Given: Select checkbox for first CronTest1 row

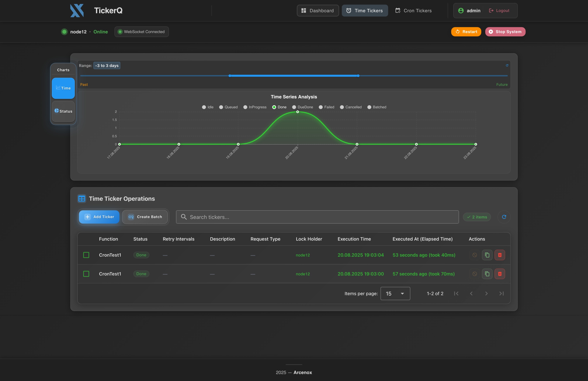Looking at the screenshot, I should (86, 255).
